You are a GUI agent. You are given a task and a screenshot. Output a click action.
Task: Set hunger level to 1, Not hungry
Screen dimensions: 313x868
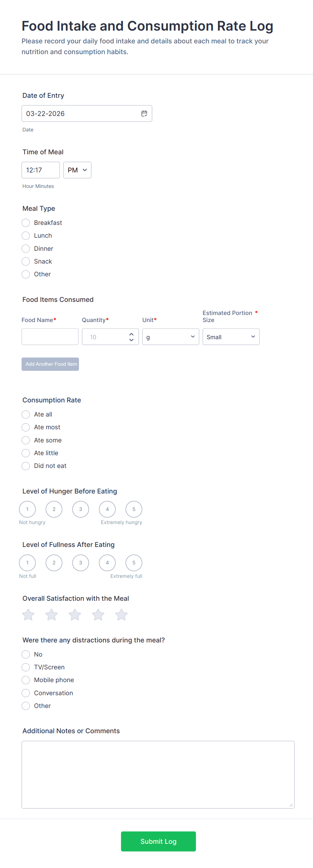coord(27,509)
